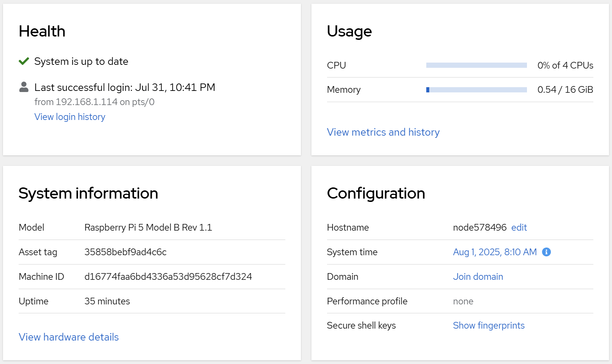Click the green up-to-date checkmark icon
Image resolution: width=612 pixels, height=364 pixels.
pyautogui.click(x=24, y=61)
